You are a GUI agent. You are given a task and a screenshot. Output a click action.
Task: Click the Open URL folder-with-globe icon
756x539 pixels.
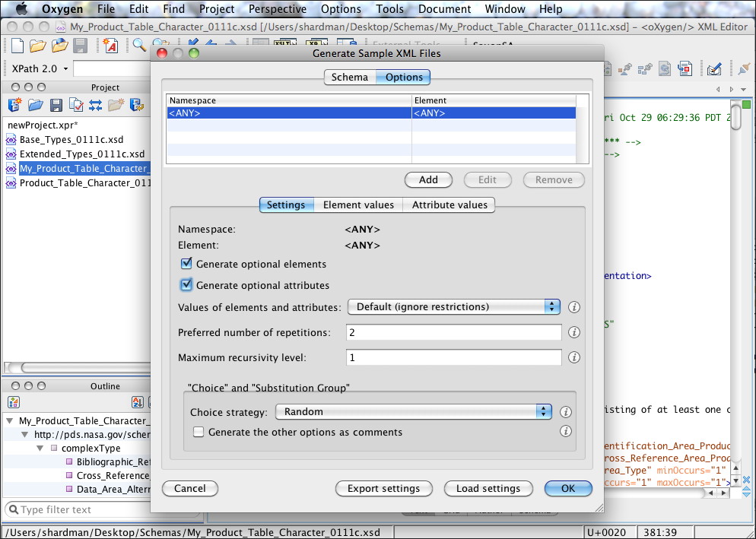point(60,46)
